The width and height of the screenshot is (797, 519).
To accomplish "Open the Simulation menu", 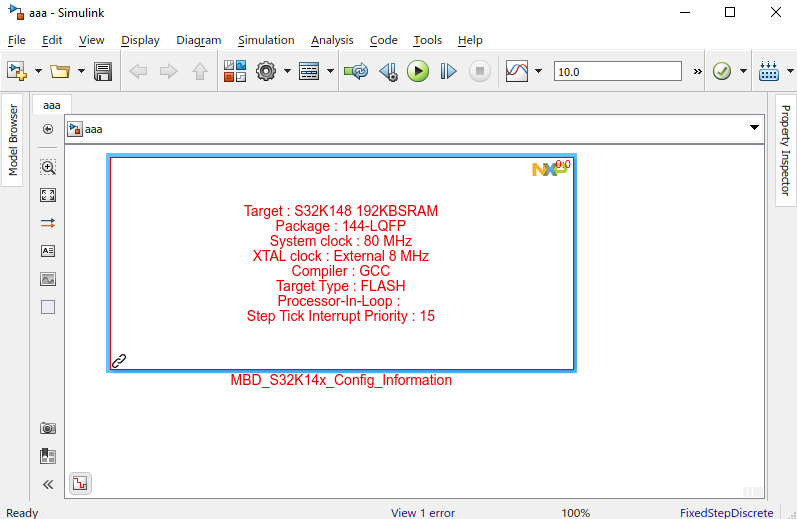I will point(266,40).
